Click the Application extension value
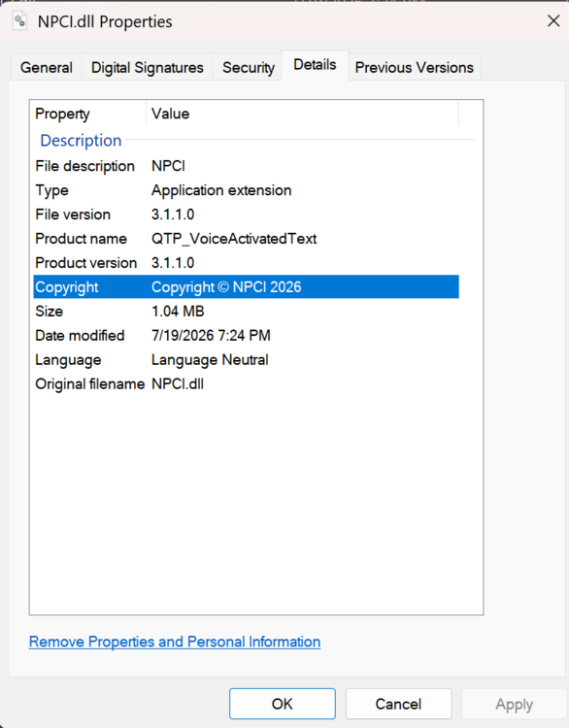Image resolution: width=569 pixels, height=728 pixels. point(221,190)
